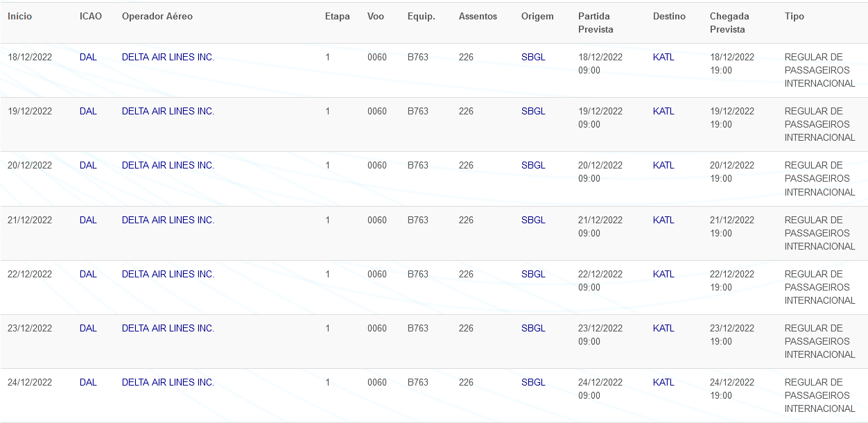Select DAL link in 24/12/2022 row
868x423 pixels.
click(x=88, y=382)
